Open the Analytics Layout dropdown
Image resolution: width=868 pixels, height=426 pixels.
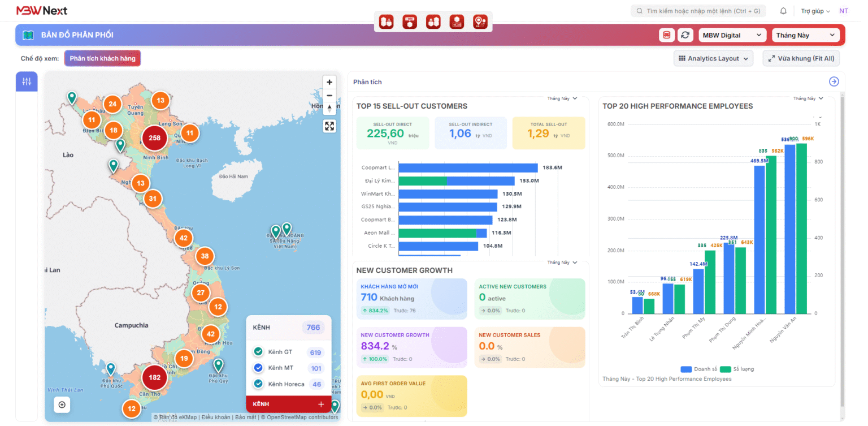[x=713, y=58]
